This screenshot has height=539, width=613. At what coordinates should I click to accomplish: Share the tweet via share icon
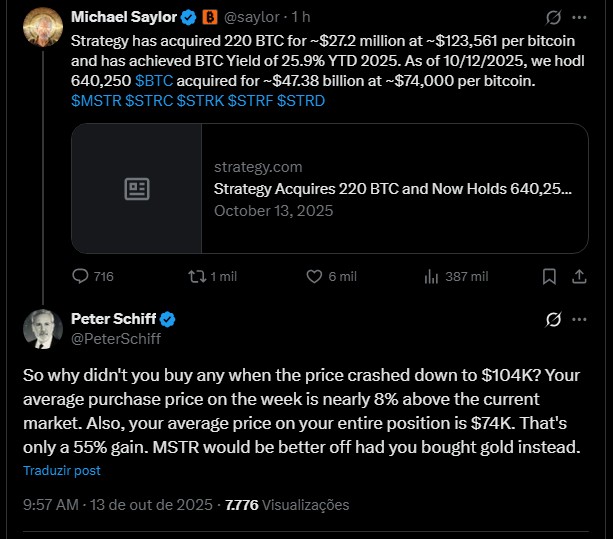pyautogui.click(x=580, y=277)
